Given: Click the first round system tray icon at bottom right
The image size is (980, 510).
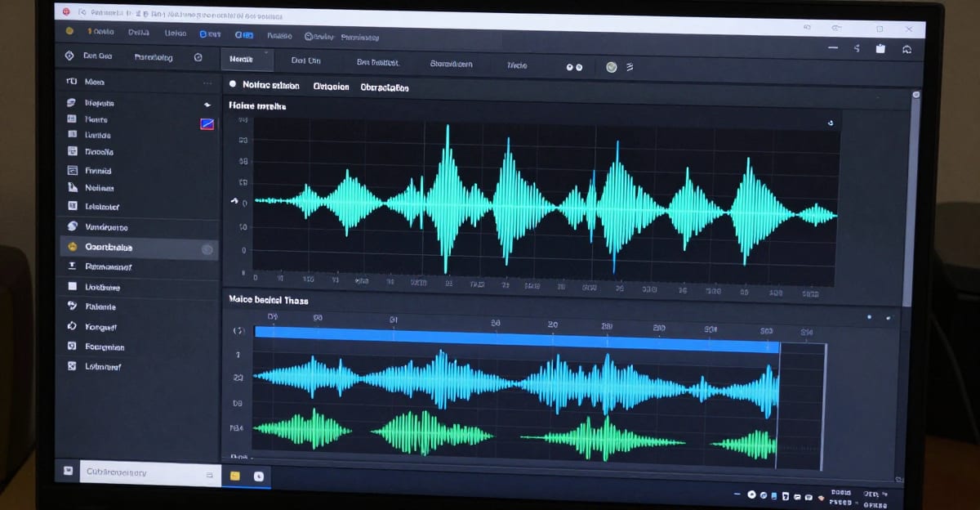Looking at the screenshot, I should (x=751, y=495).
